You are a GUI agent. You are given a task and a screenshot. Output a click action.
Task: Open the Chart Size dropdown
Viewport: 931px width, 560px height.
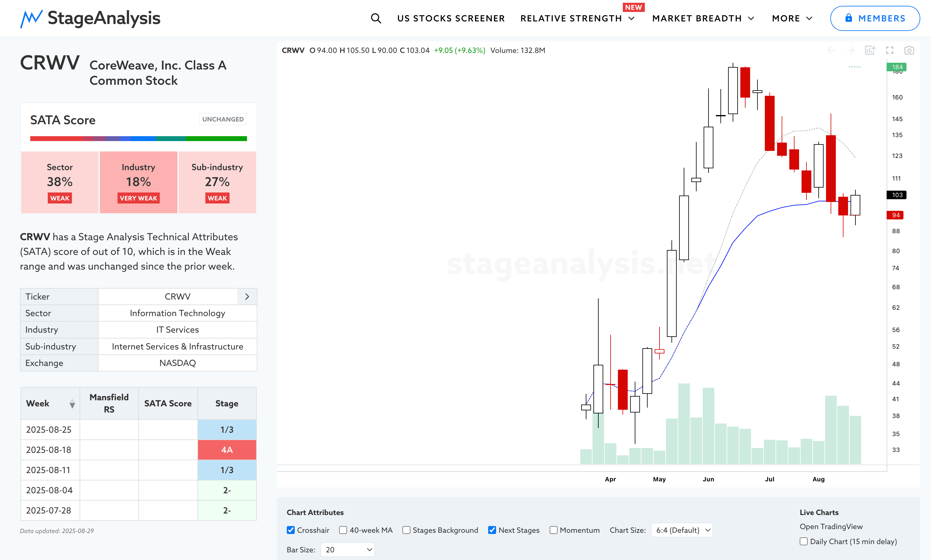(x=682, y=530)
